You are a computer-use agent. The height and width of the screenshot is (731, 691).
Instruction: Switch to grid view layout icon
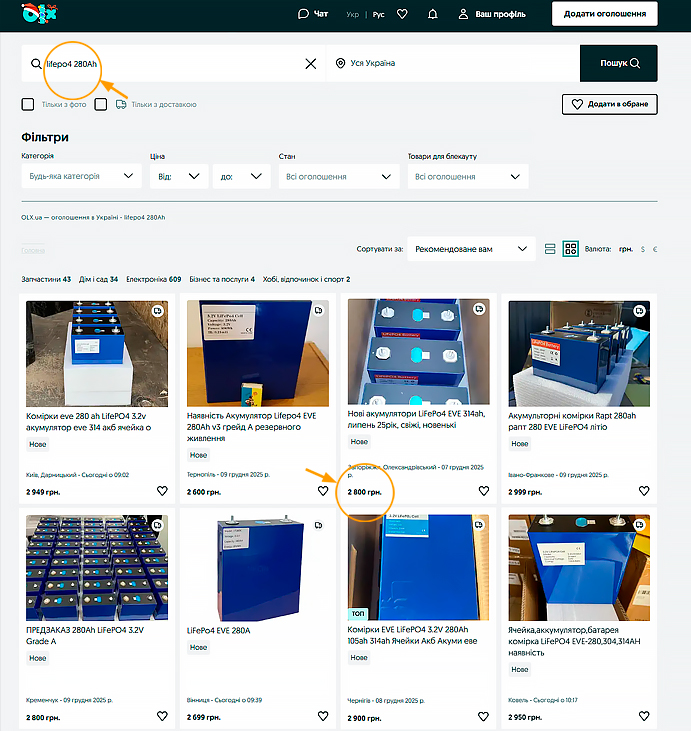570,249
